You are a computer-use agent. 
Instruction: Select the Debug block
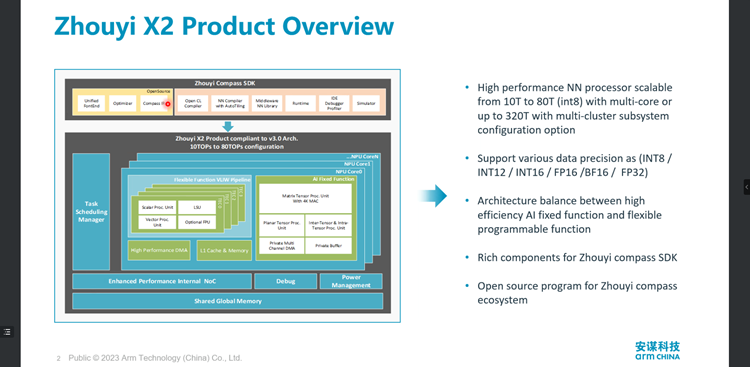285,281
